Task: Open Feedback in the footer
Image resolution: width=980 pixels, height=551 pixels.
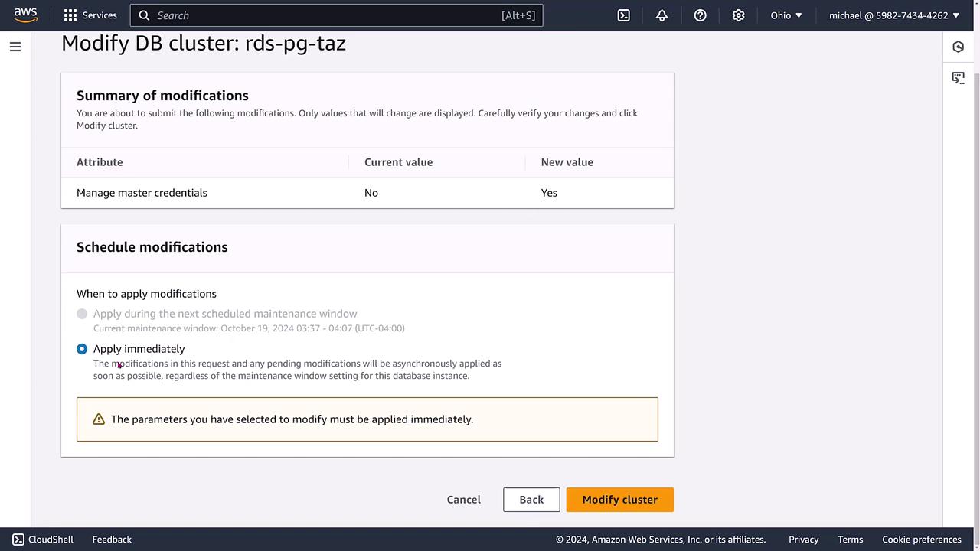Action: 112,540
